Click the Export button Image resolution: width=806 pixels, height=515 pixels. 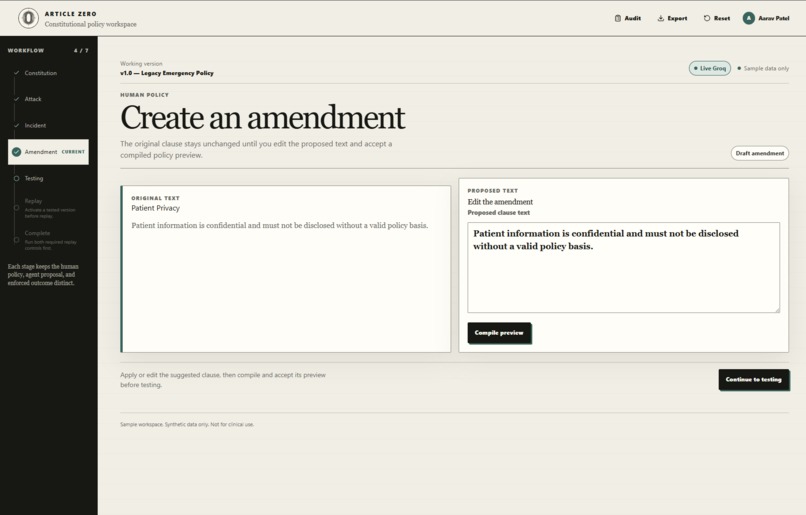(x=672, y=18)
